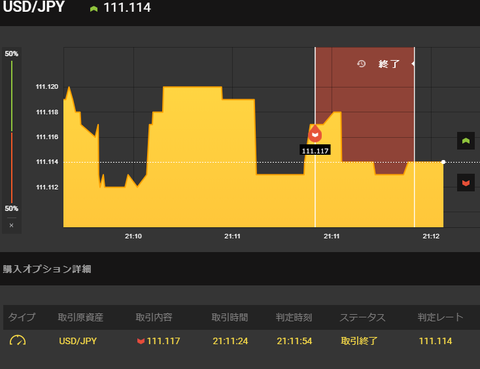
Task: Click the 111.117 entry price label
Action: pyautogui.click(x=315, y=151)
